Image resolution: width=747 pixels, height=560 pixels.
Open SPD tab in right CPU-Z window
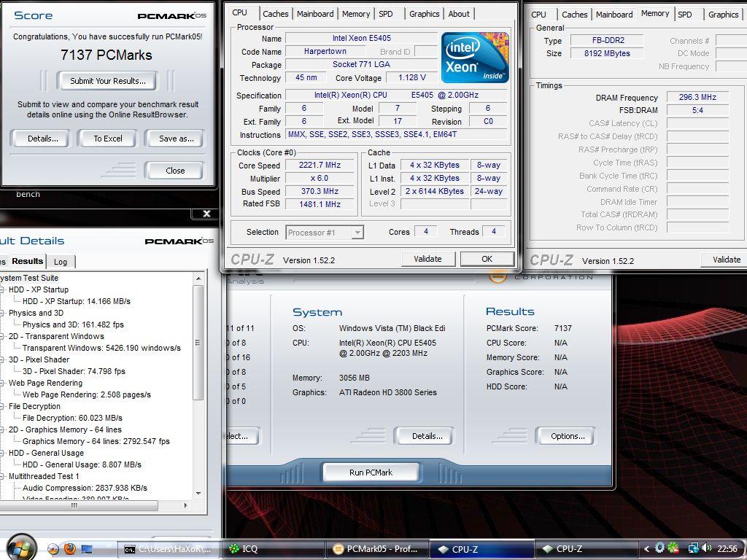coord(685,15)
